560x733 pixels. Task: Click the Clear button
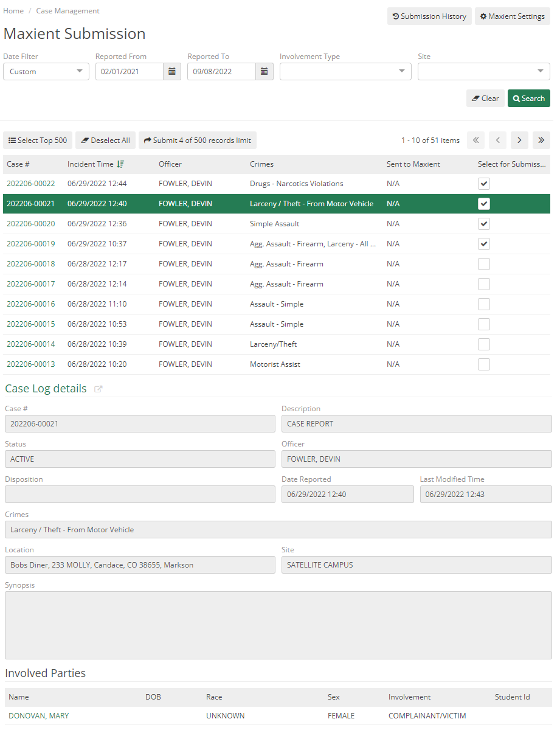[485, 97]
